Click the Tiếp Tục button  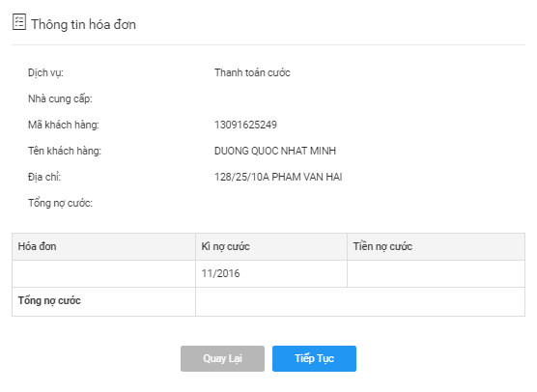coord(314,358)
